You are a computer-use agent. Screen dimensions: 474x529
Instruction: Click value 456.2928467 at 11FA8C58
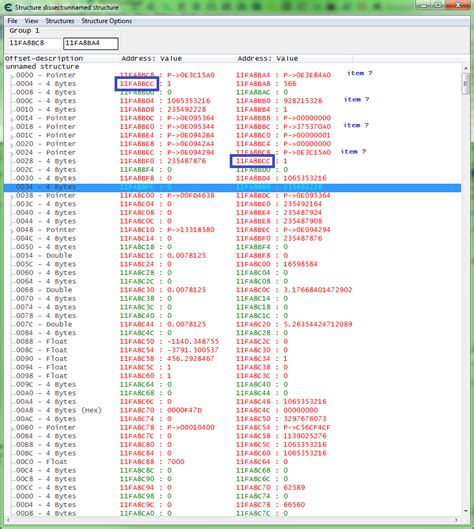(191, 359)
